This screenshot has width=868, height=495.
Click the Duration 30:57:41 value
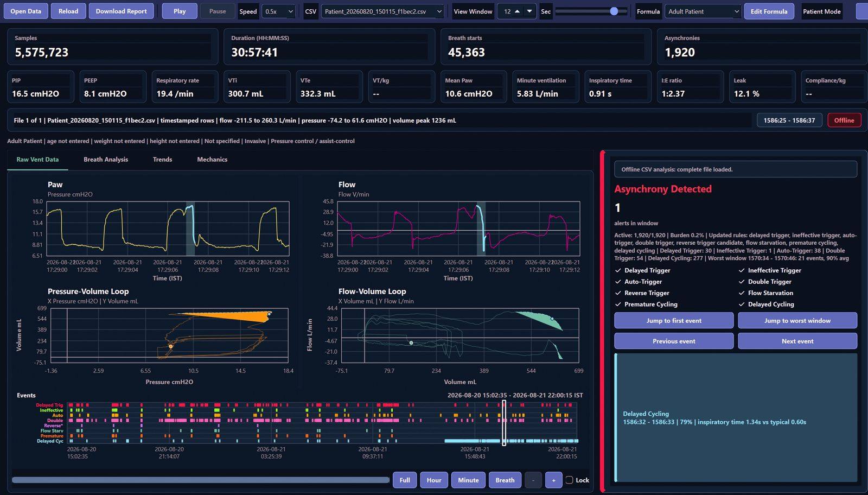(254, 53)
